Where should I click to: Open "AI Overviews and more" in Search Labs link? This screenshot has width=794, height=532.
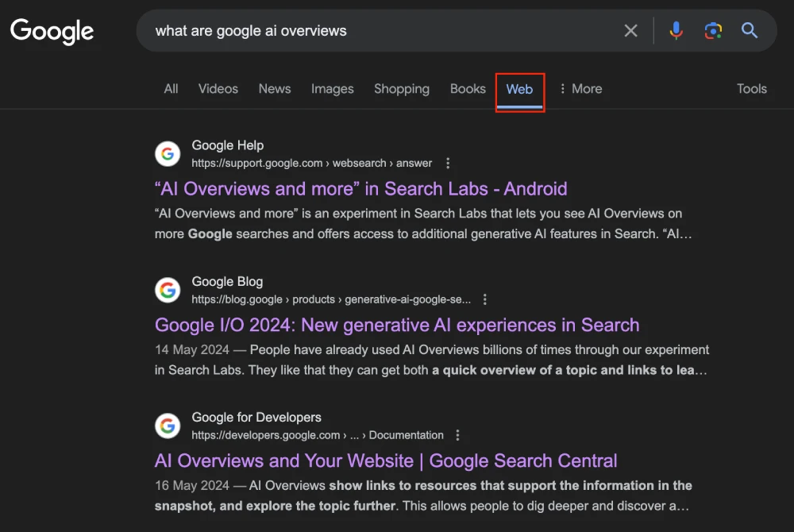[360, 189]
